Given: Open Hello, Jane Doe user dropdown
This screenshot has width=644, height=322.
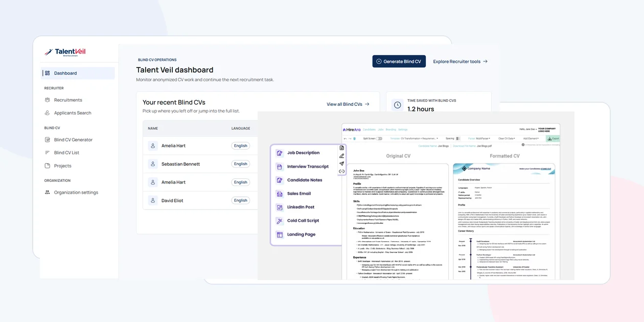Looking at the screenshot, I should click(x=528, y=129).
